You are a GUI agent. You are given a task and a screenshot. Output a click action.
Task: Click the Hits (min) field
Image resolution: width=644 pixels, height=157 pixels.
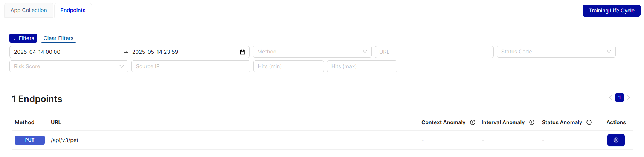pos(288,66)
